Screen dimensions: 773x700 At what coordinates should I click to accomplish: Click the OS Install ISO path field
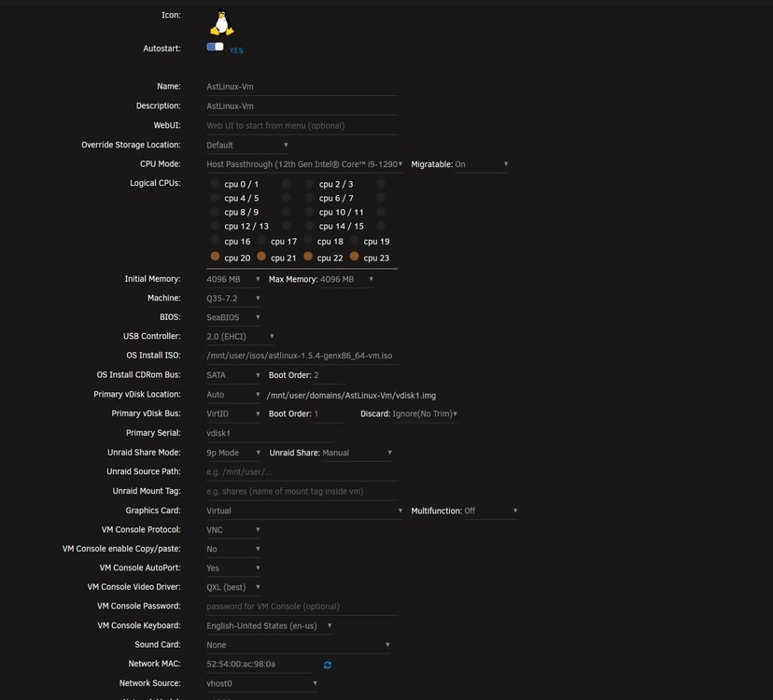(x=302, y=356)
